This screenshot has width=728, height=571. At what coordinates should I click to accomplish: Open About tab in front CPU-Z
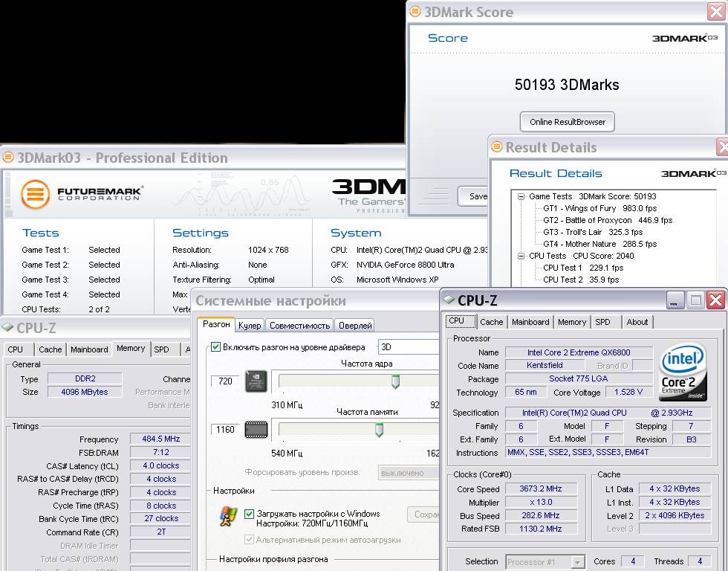pos(637,321)
